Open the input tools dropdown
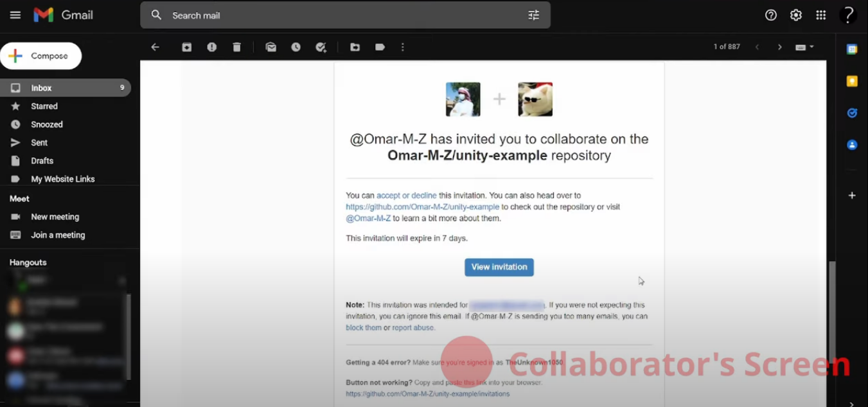 point(805,47)
